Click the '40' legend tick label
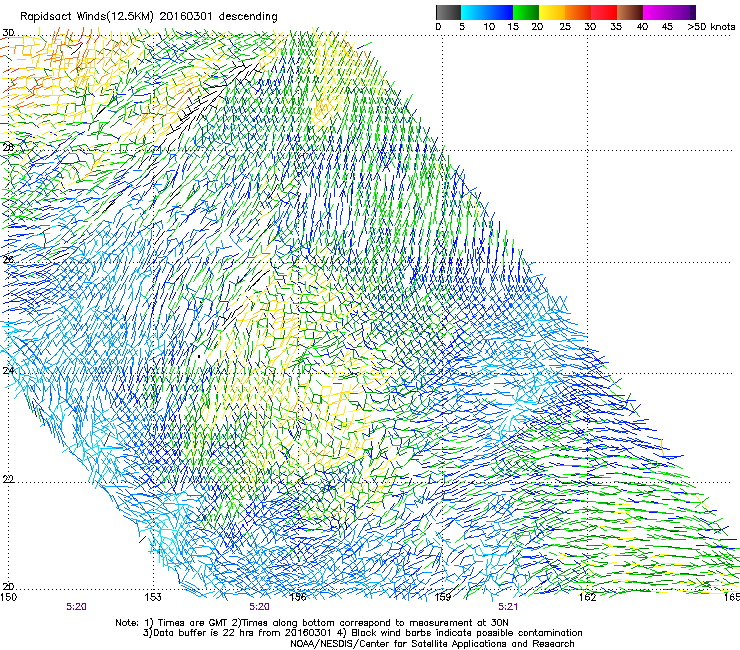Image resolution: width=740 pixels, height=650 pixels. pos(642,27)
